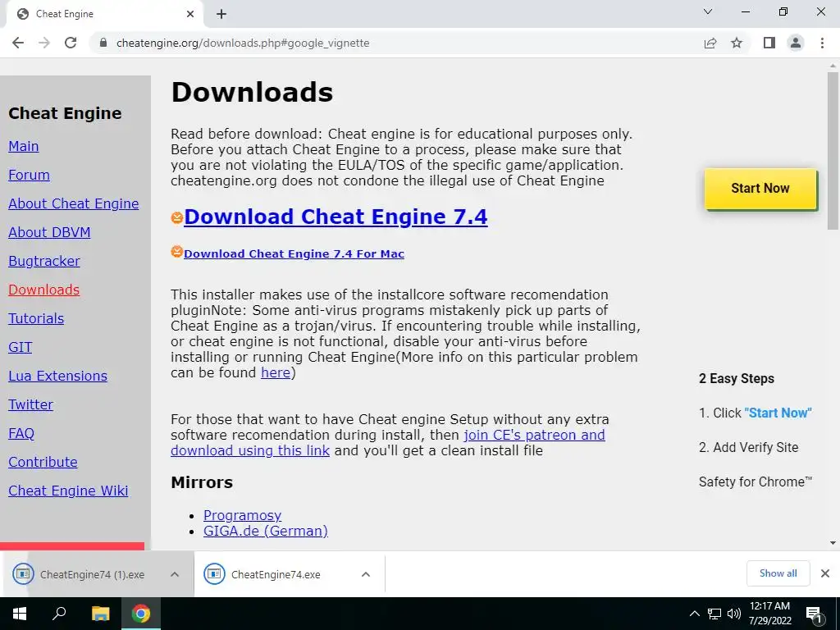
Task: Open the GIT link
Action: [x=21, y=347]
